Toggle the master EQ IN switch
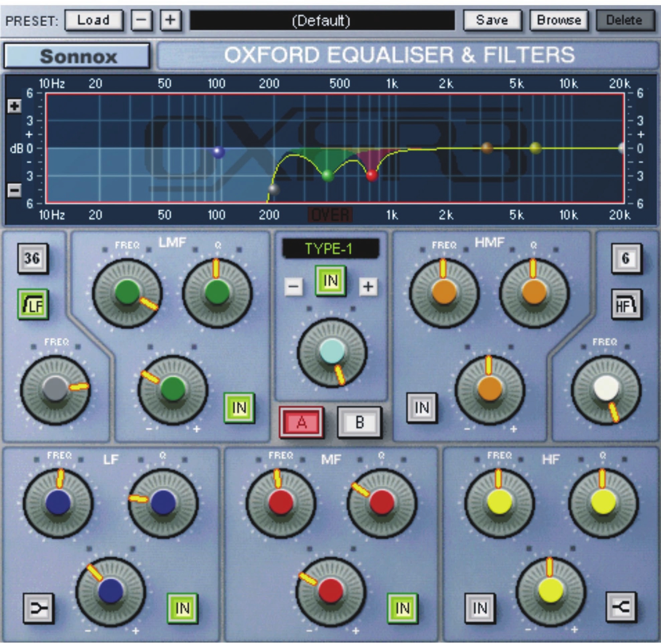661x644 pixels. pyautogui.click(x=330, y=281)
